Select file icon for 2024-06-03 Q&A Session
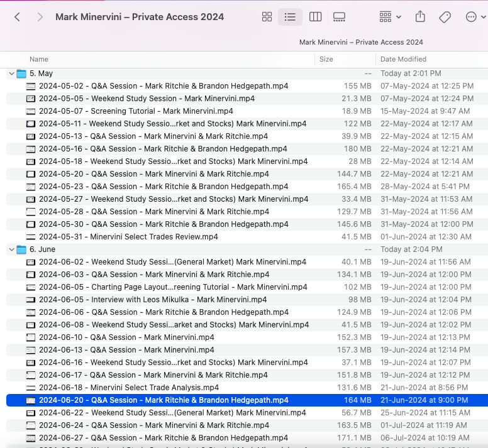The width and height of the screenshot is (488, 448). click(x=30, y=275)
